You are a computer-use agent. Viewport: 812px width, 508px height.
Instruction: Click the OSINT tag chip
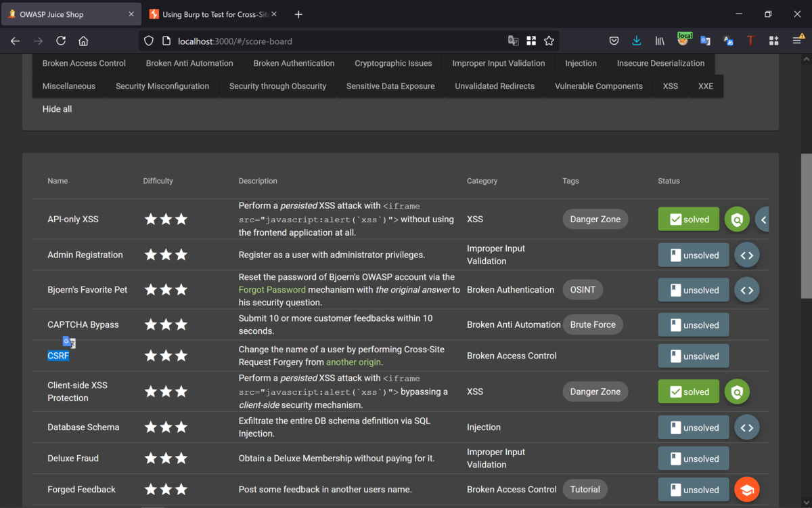(x=583, y=289)
